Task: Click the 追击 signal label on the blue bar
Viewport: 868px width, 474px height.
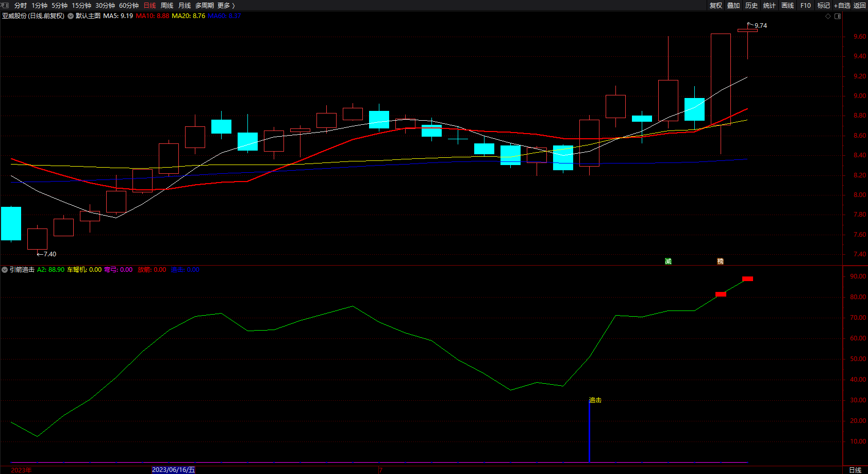Action: click(595, 400)
